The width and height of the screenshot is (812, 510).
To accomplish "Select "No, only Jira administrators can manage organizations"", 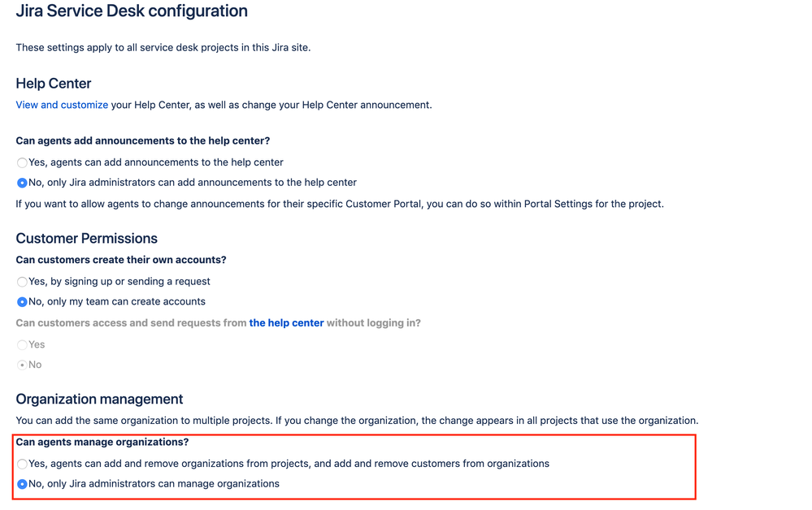I will [21, 483].
